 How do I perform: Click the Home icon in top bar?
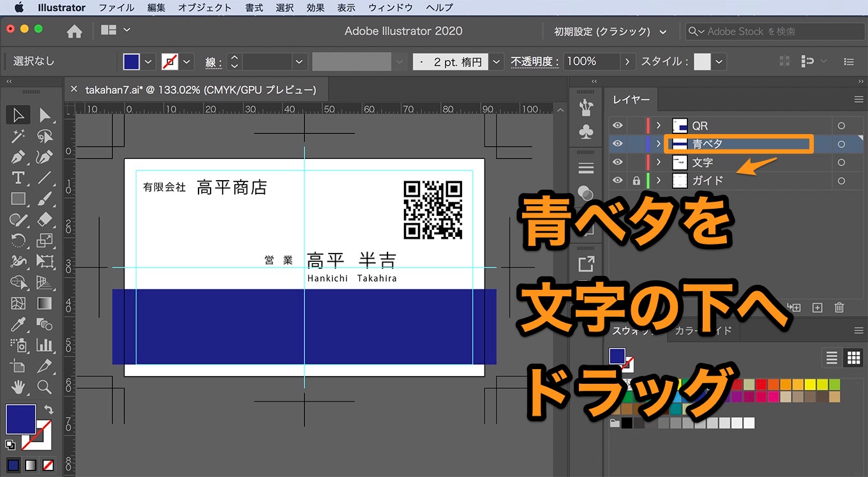point(75,31)
